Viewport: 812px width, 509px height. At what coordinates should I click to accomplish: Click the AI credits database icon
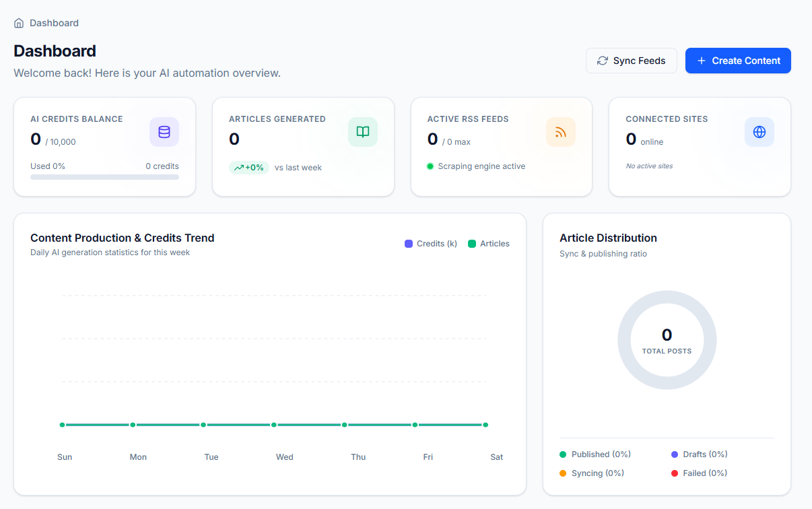click(x=164, y=132)
